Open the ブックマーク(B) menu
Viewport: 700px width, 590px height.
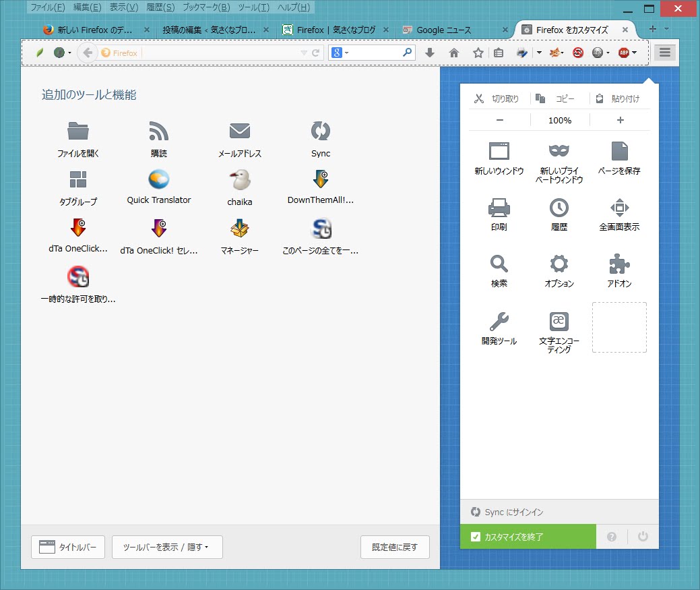pos(207,7)
